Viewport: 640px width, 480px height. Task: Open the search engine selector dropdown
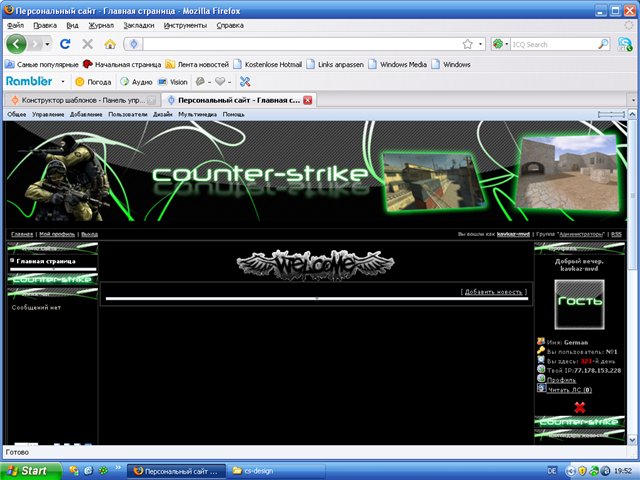pos(507,44)
